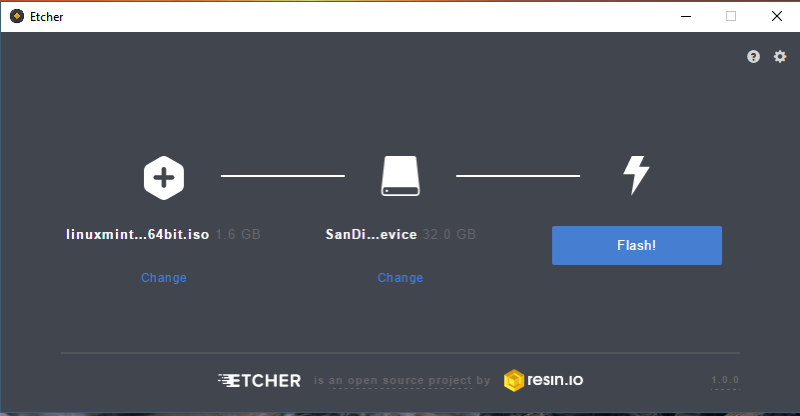
Task: Open settings with the gear icon
Action: (780, 57)
